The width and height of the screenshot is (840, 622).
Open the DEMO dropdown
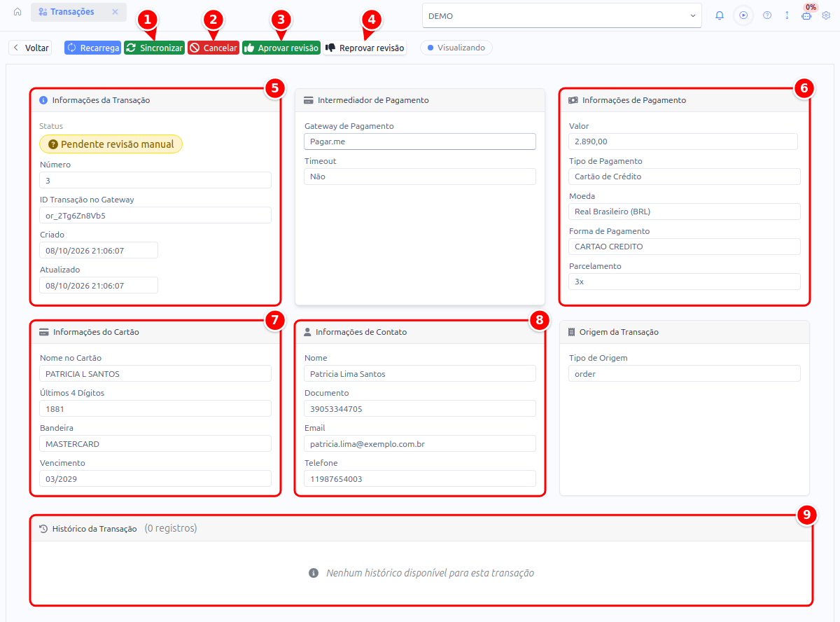(x=562, y=15)
